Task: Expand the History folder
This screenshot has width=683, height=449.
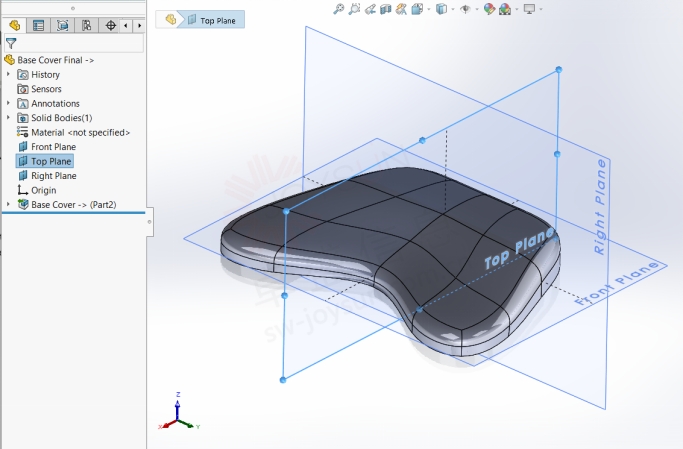Action: (8, 74)
